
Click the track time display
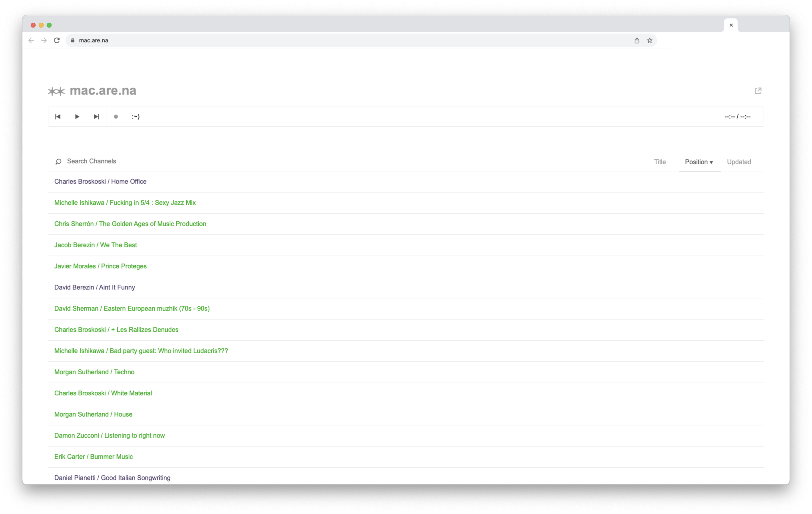(x=737, y=117)
